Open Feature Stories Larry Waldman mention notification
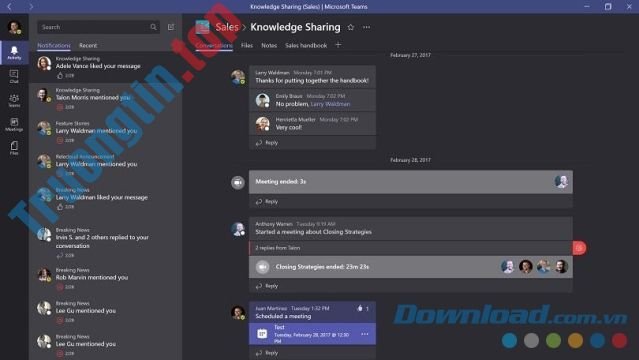The height and width of the screenshot is (360, 639). [x=105, y=131]
